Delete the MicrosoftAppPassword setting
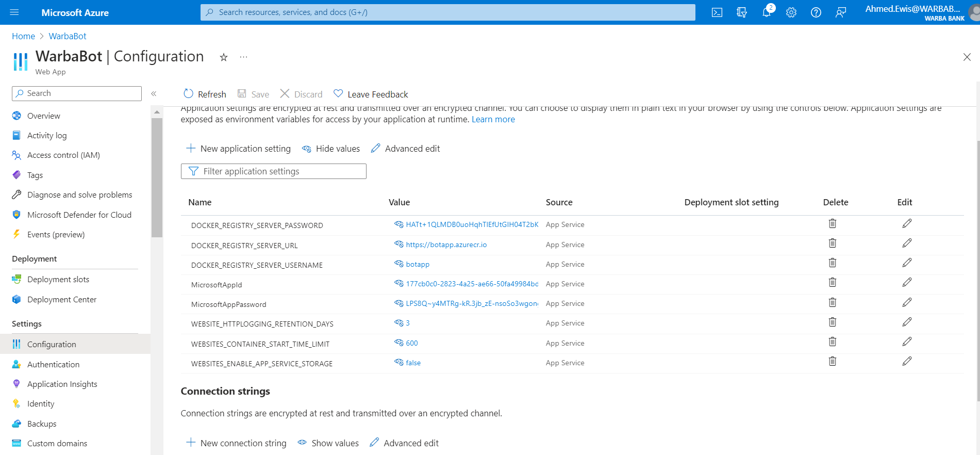Image resolution: width=980 pixels, height=455 pixels. (833, 302)
